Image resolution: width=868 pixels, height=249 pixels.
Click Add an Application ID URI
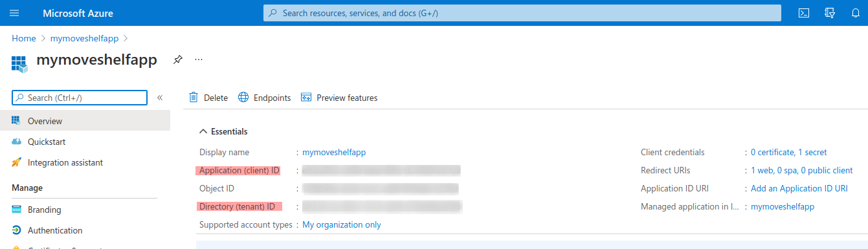(x=799, y=188)
